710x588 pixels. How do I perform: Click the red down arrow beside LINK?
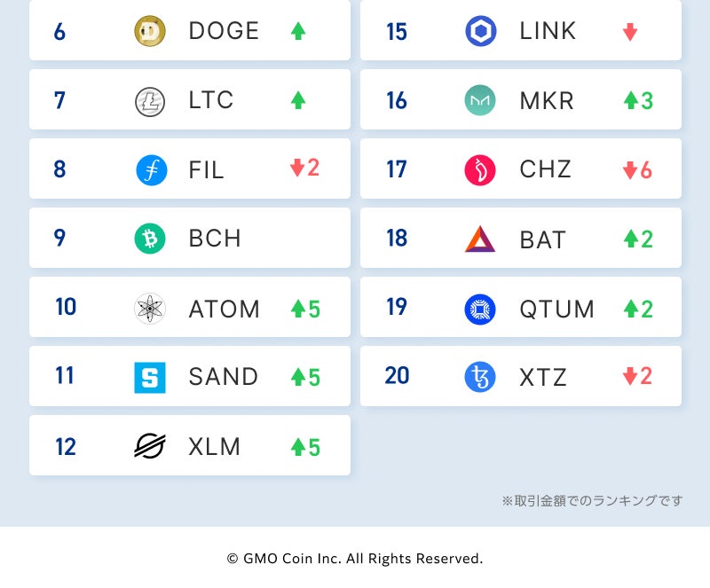[x=630, y=32]
